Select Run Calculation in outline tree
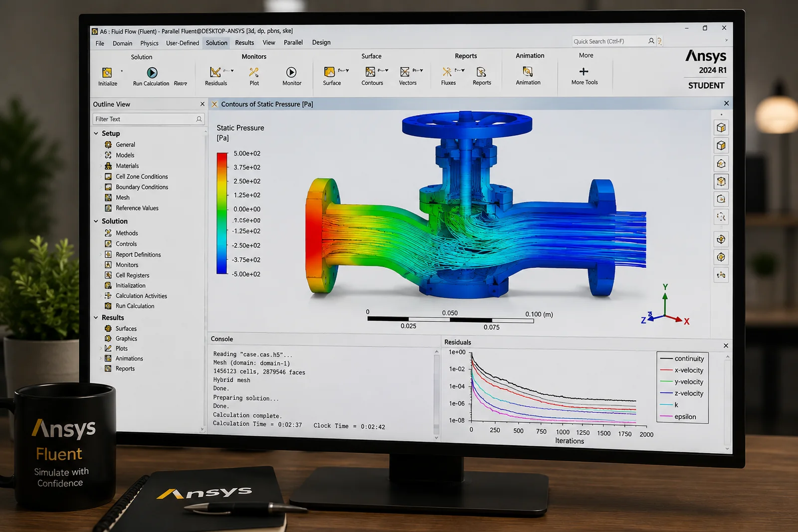The image size is (798, 532). click(135, 306)
